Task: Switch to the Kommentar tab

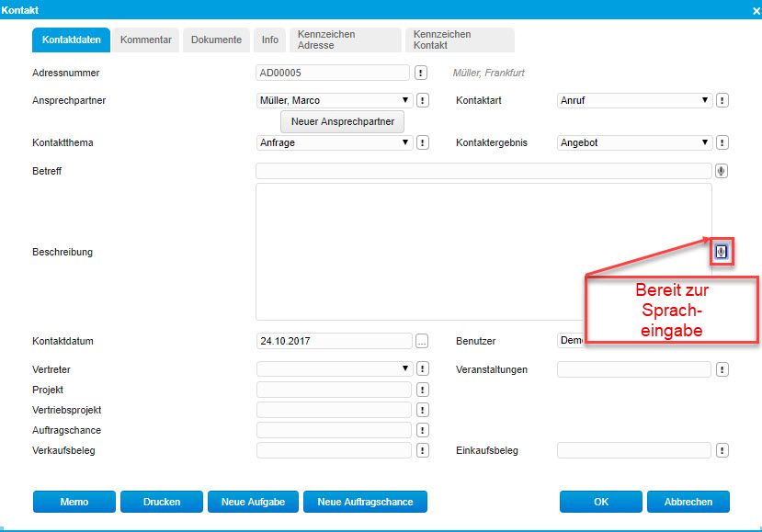Action: [x=146, y=40]
